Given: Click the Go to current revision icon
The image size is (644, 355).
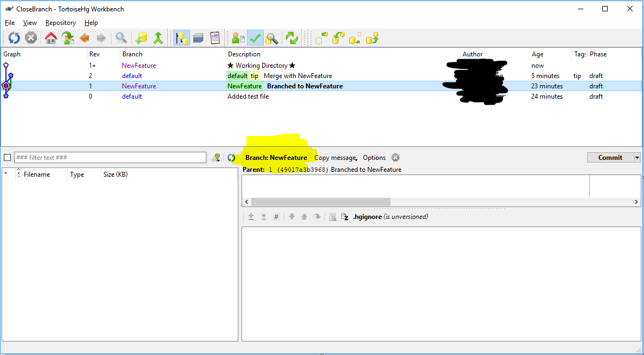Looking at the screenshot, I should 68,38.
